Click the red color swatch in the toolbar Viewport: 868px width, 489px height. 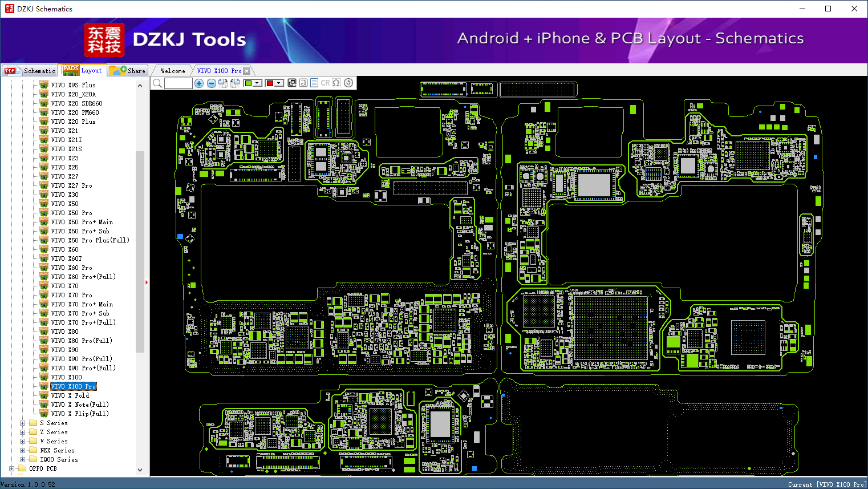(270, 83)
